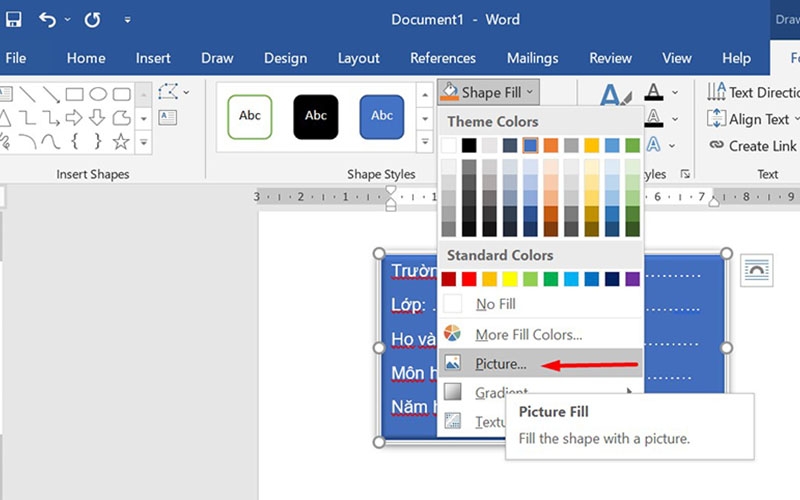Click the Draw Text Box icon
The width and height of the screenshot is (800, 500).
(167, 118)
